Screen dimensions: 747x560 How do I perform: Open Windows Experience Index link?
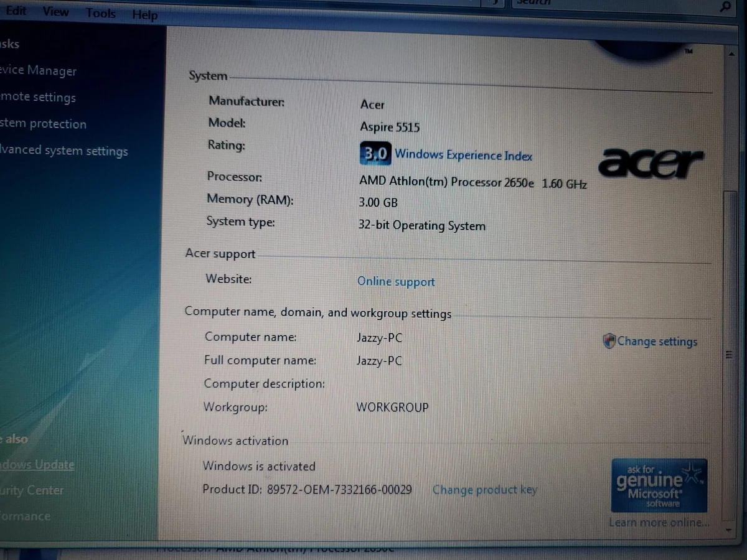(x=463, y=154)
